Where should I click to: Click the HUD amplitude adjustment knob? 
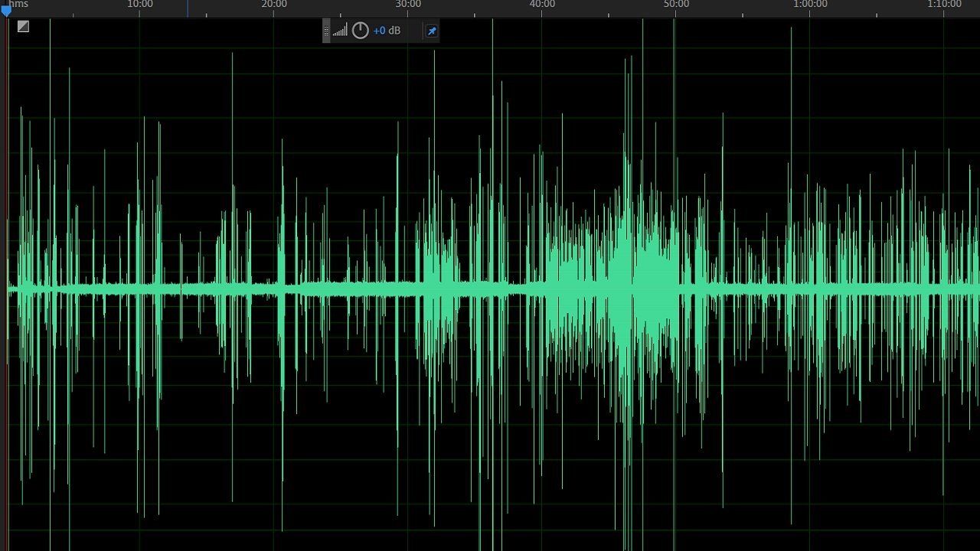[360, 31]
